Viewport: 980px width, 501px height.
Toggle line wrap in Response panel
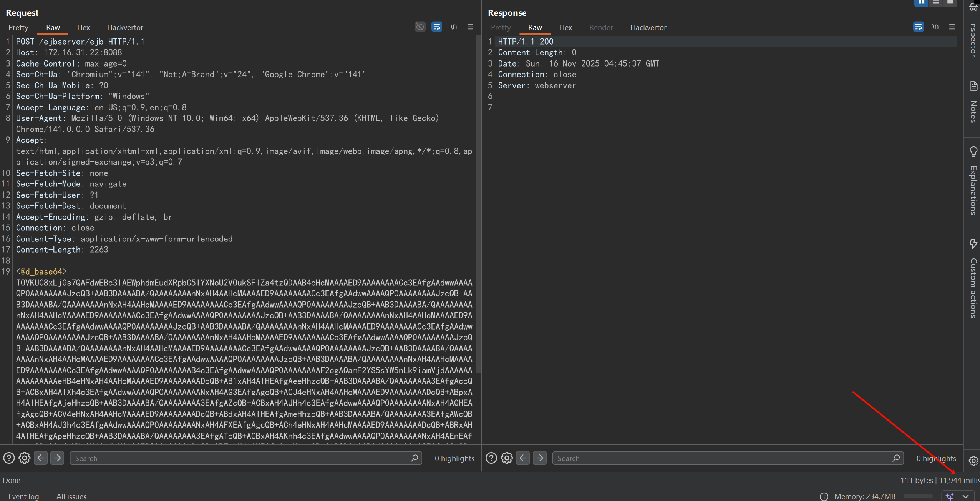point(918,27)
